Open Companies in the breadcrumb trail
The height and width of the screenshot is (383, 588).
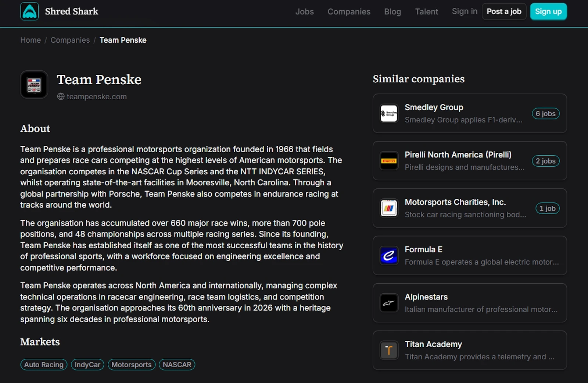[x=70, y=40]
